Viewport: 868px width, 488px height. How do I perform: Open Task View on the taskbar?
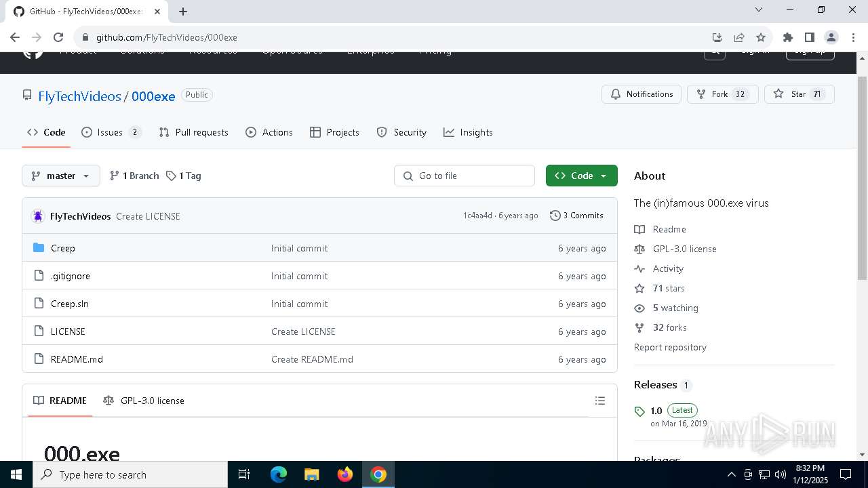[244, 474]
